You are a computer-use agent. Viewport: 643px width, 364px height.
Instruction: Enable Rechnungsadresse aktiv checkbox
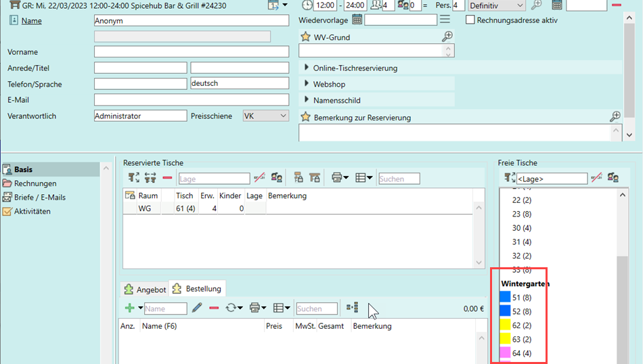[470, 20]
